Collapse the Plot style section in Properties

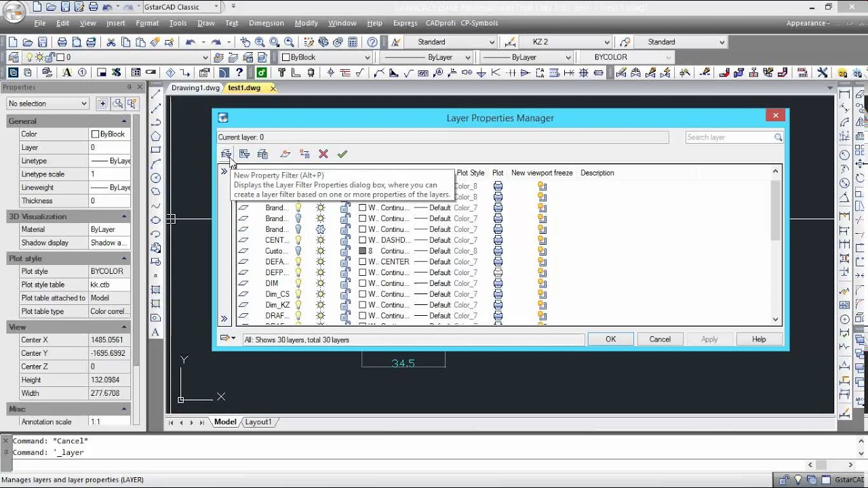coord(124,259)
